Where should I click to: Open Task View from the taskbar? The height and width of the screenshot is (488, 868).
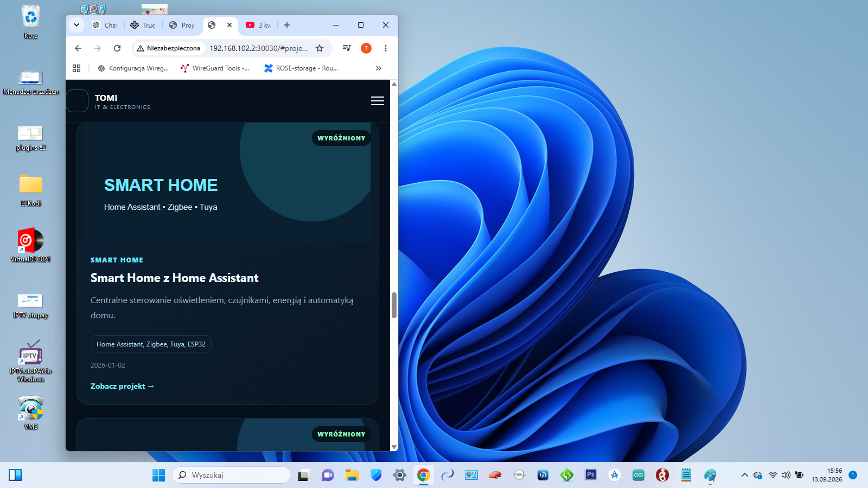(x=303, y=475)
